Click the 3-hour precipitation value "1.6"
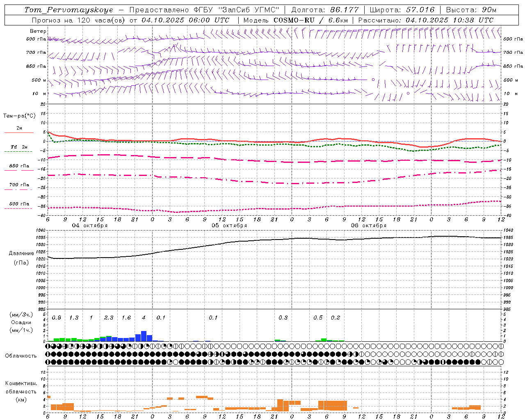525x420 pixels. click(x=126, y=318)
